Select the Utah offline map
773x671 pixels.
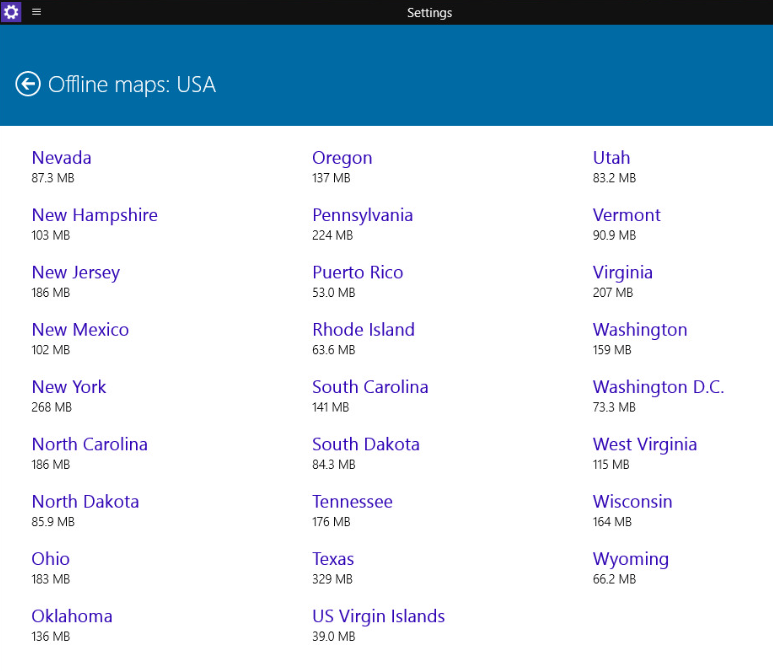(611, 158)
